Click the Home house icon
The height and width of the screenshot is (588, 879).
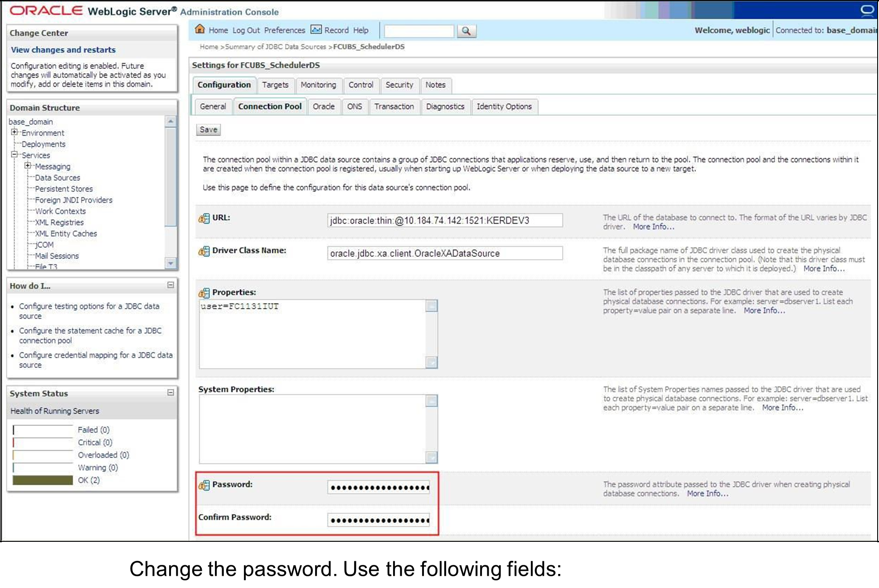click(199, 29)
